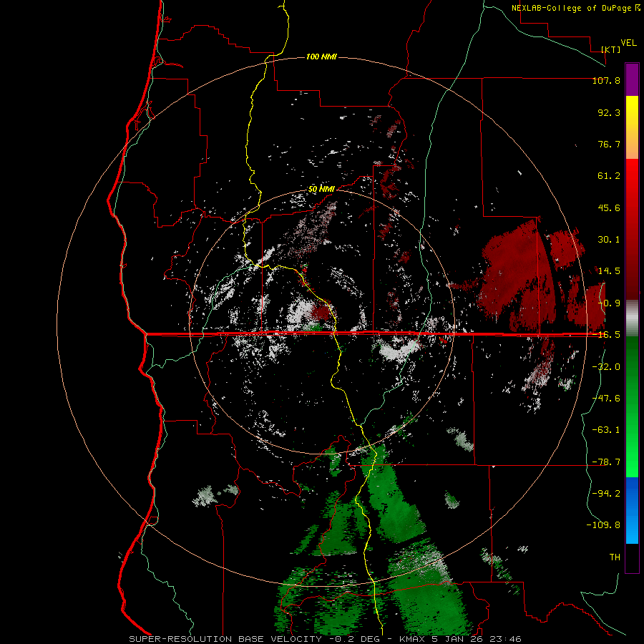Select the -109.8 legend value
The width and height of the screenshot is (644, 644).
click(603, 525)
